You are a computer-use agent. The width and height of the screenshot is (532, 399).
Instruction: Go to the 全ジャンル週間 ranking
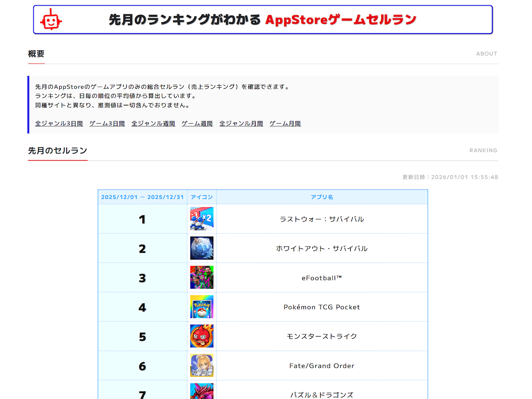[x=153, y=124]
